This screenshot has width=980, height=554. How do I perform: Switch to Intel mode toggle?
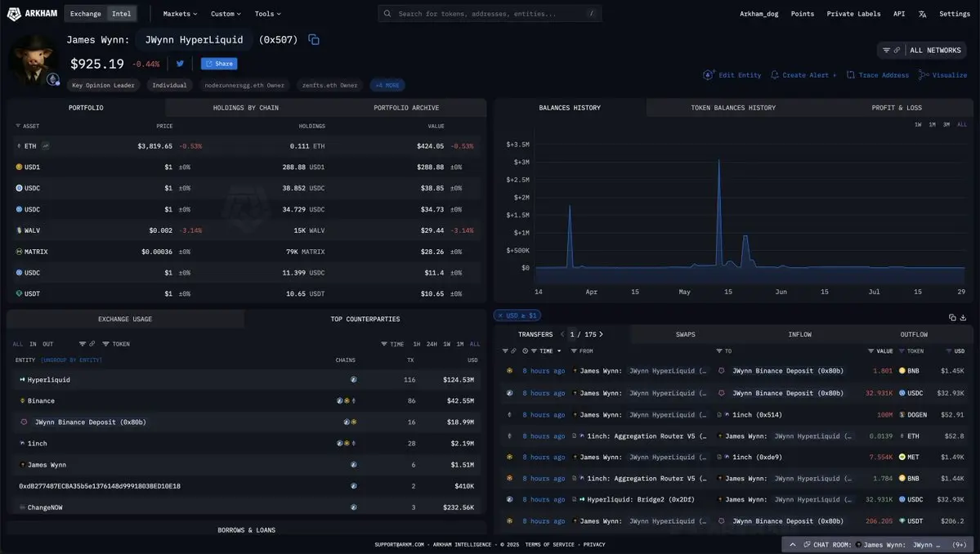coord(121,14)
